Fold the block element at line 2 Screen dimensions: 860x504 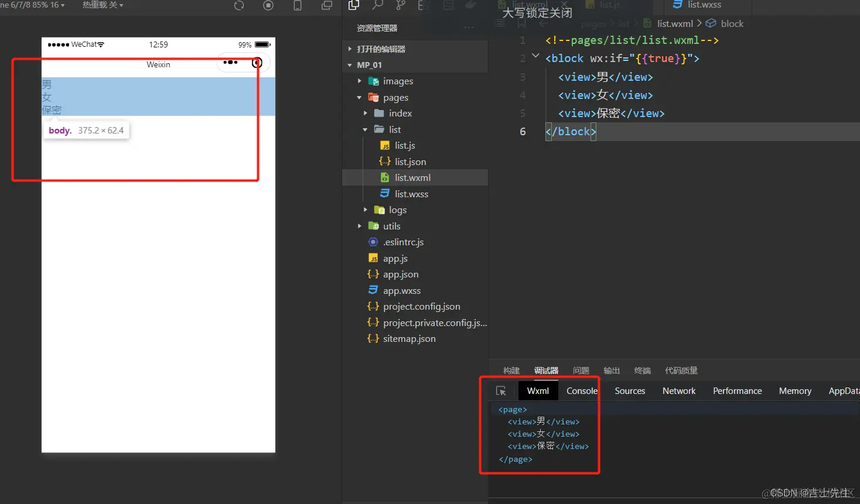coord(535,56)
